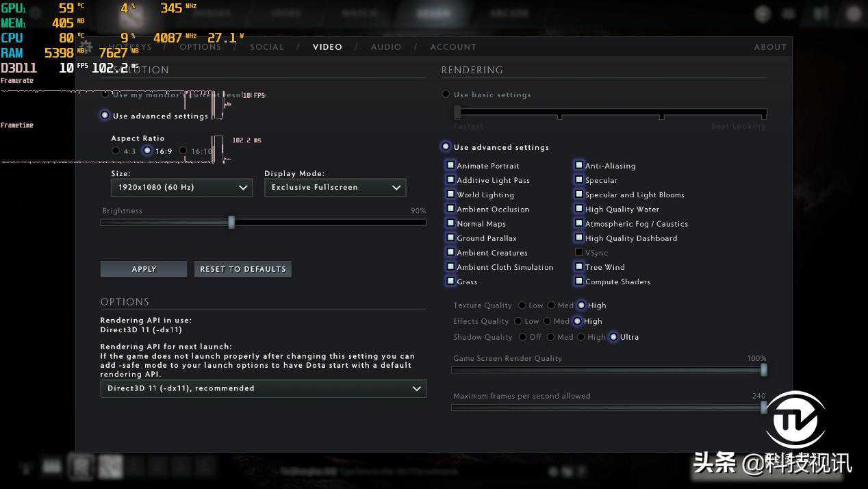868x489 pixels.
Task: Click the Brightness slider handle
Action: click(x=231, y=223)
